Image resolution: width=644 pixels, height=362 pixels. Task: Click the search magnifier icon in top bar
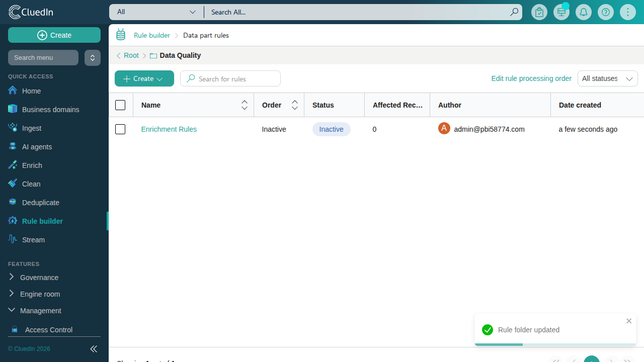tap(514, 12)
